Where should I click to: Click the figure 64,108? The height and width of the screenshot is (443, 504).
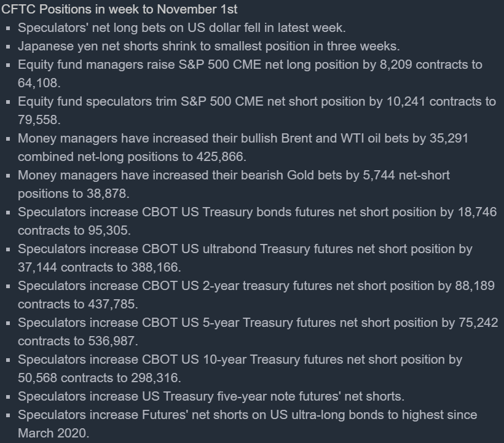[x=39, y=83]
